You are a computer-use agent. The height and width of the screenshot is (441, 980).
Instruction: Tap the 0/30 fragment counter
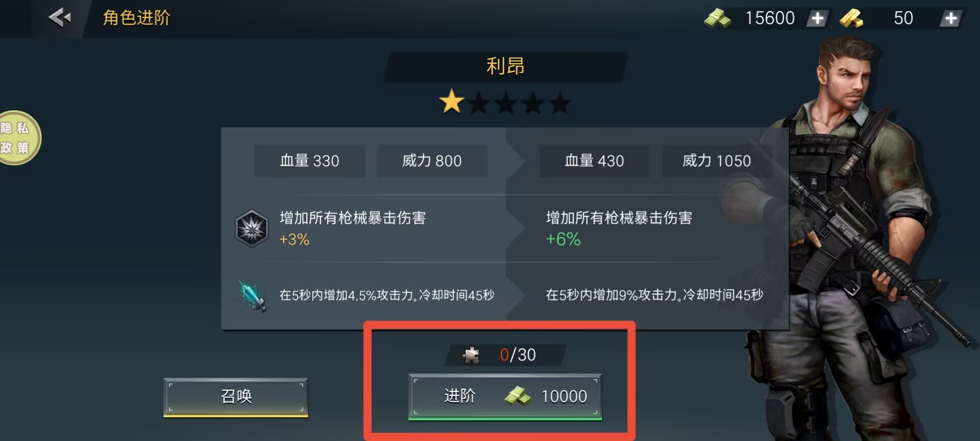point(518,355)
